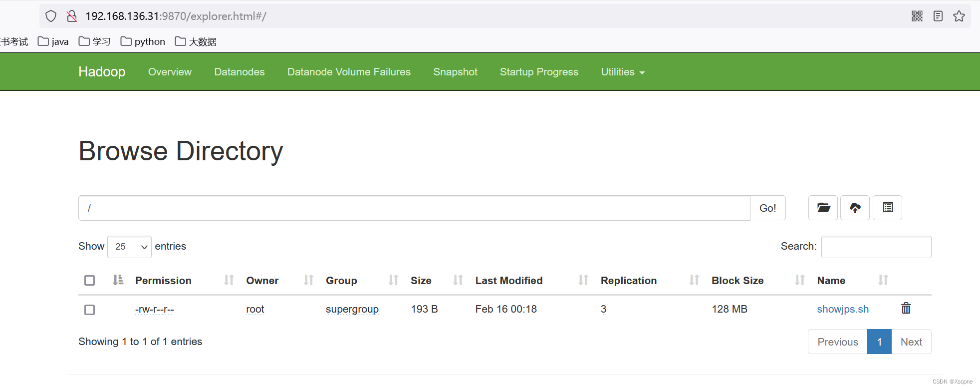Bookmark this page with the star icon
Image resolution: width=980 pixels, height=389 pixels.
click(959, 16)
